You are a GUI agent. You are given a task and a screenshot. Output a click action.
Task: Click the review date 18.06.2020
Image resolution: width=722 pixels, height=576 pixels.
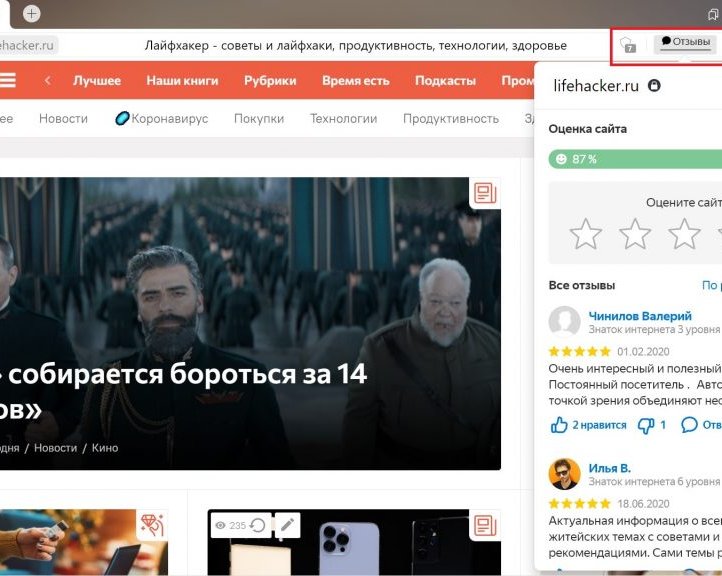(x=643, y=504)
